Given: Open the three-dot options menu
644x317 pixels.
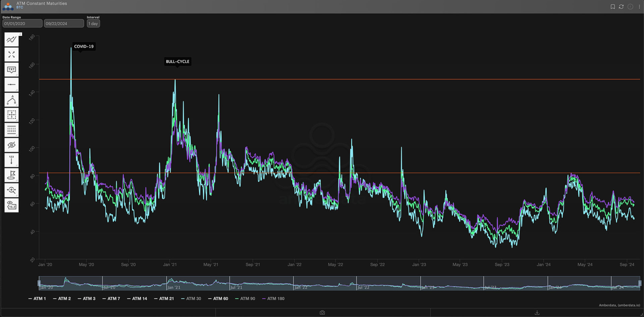Looking at the screenshot, I should [639, 7].
